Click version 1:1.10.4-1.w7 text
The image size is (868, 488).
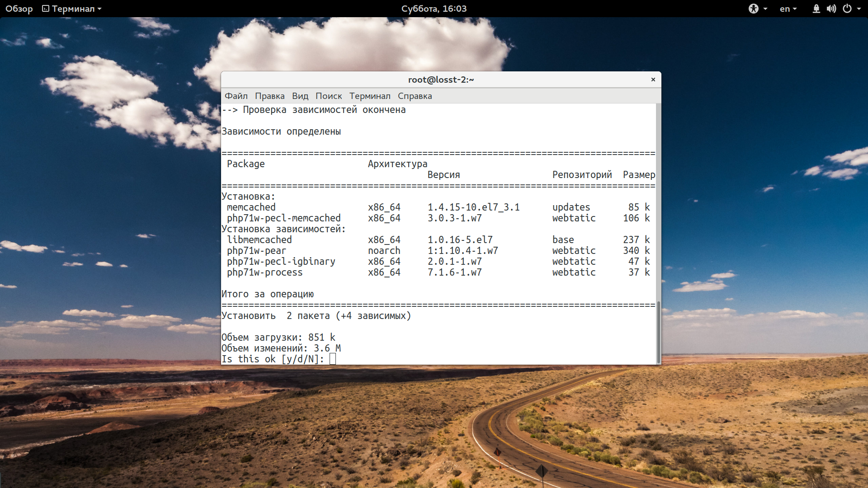[462, 250]
